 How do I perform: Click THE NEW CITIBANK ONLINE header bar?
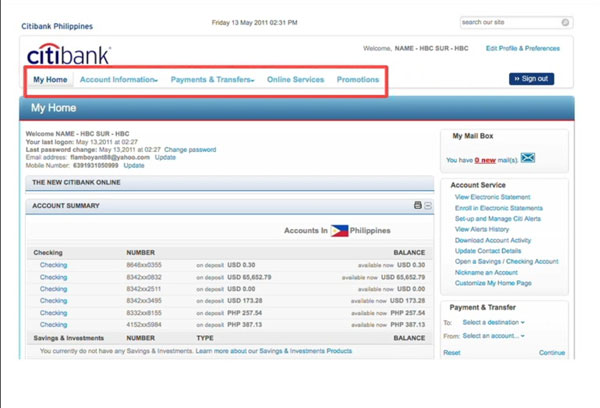tap(230, 183)
